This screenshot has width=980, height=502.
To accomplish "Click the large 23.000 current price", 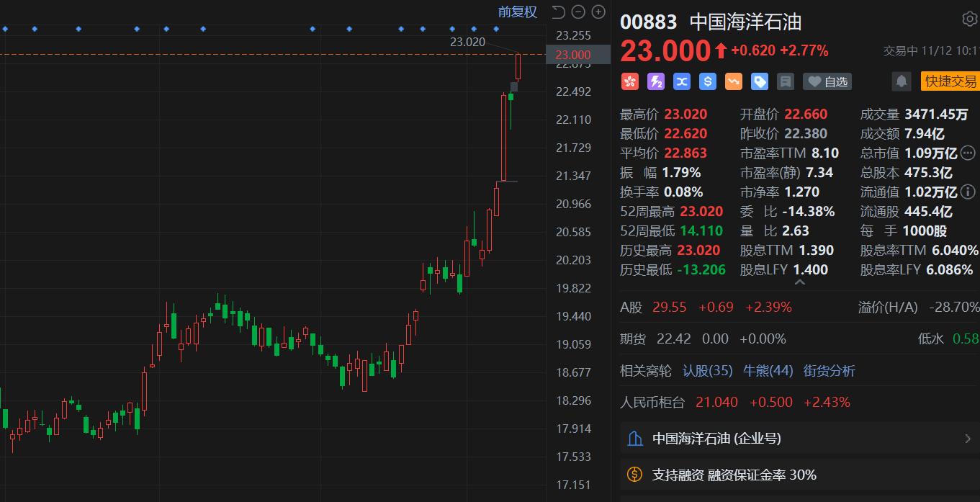I will pos(666,51).
